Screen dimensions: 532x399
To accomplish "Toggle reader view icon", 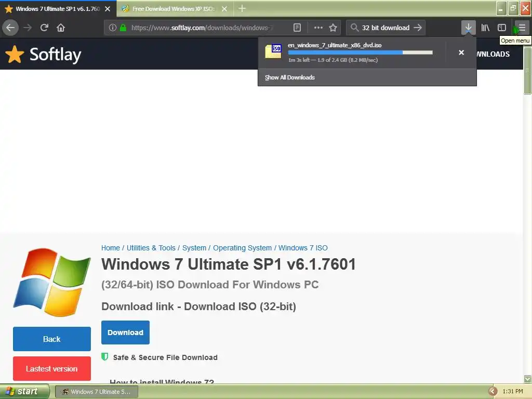I will (297, 28).
